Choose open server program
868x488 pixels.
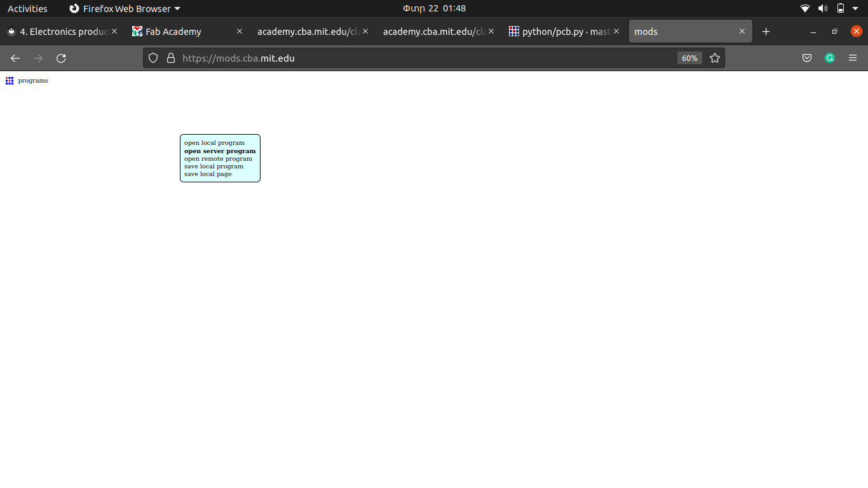click(x=220, y=151)
